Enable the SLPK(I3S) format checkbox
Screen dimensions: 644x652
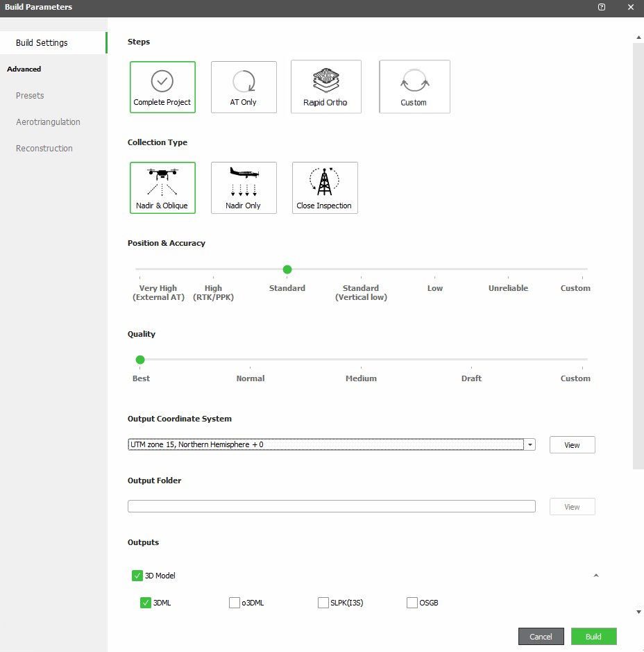coord(323,603)
